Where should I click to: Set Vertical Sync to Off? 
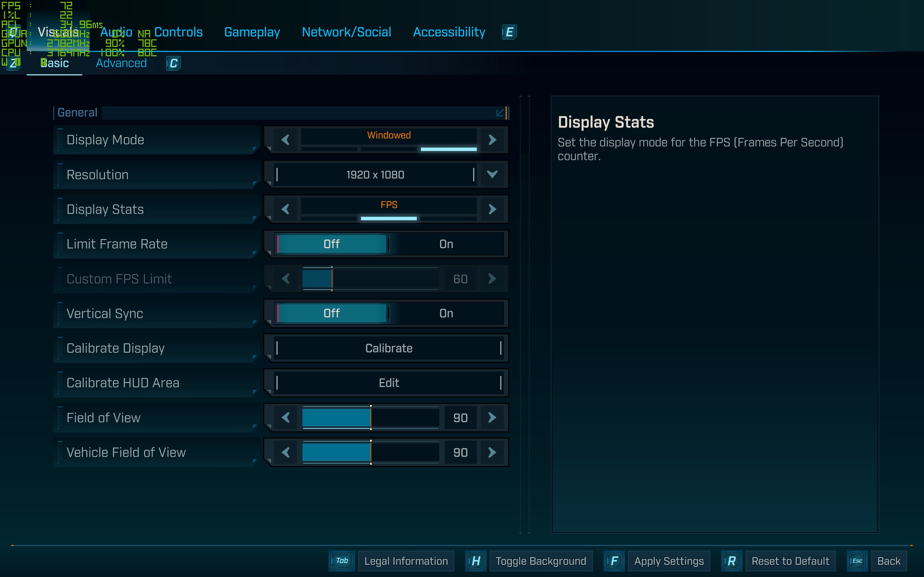[x=331, y=313]
